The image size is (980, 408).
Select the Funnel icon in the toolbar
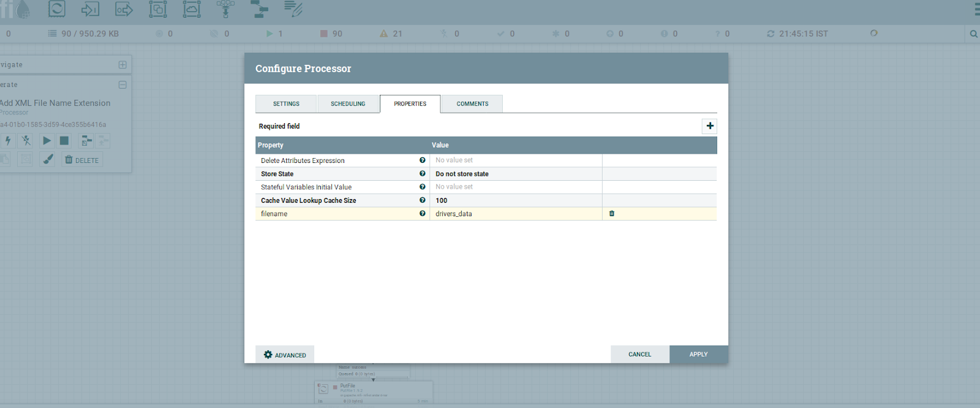point(225,9)
